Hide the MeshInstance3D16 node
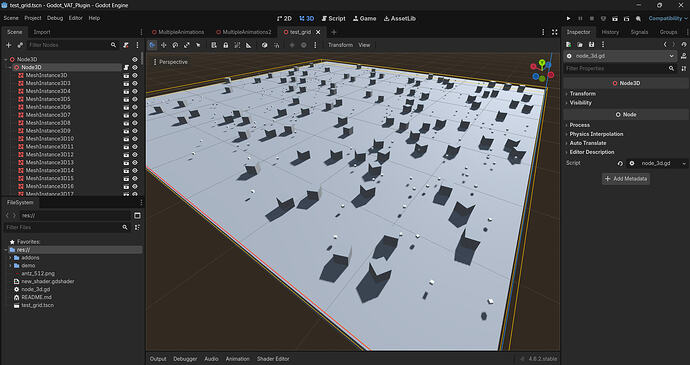The image size is (690, 365). coord(135,186)
